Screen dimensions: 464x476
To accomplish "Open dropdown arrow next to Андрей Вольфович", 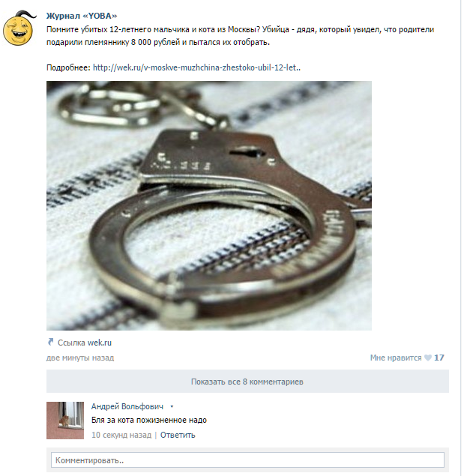I will point(172,406).
